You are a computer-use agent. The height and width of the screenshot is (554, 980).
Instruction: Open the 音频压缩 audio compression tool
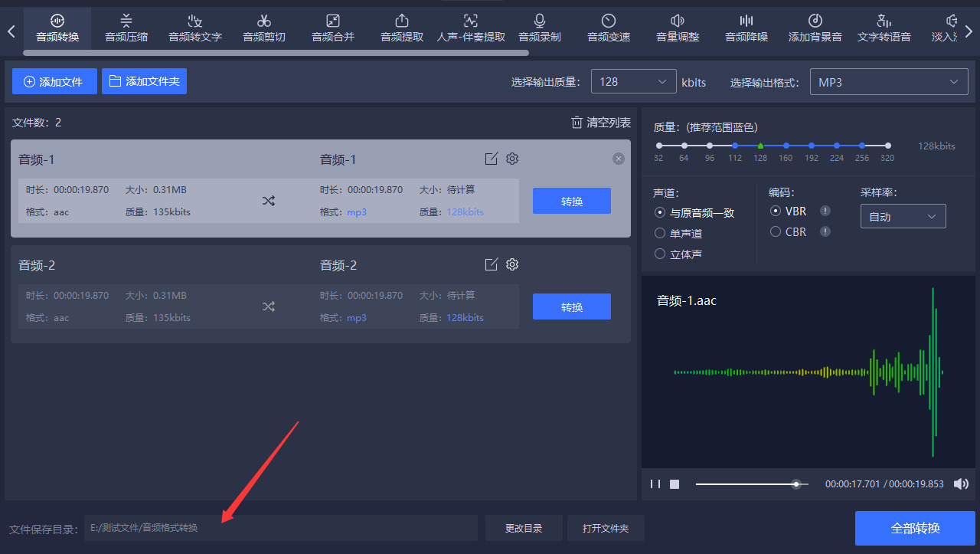point(126,28)
